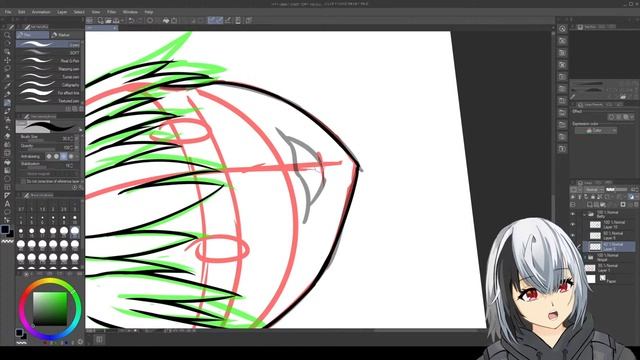Toggle Snap to Grid in toolbar
The width and height of the screenshot is (640, 360).
[x=228, y=20]
